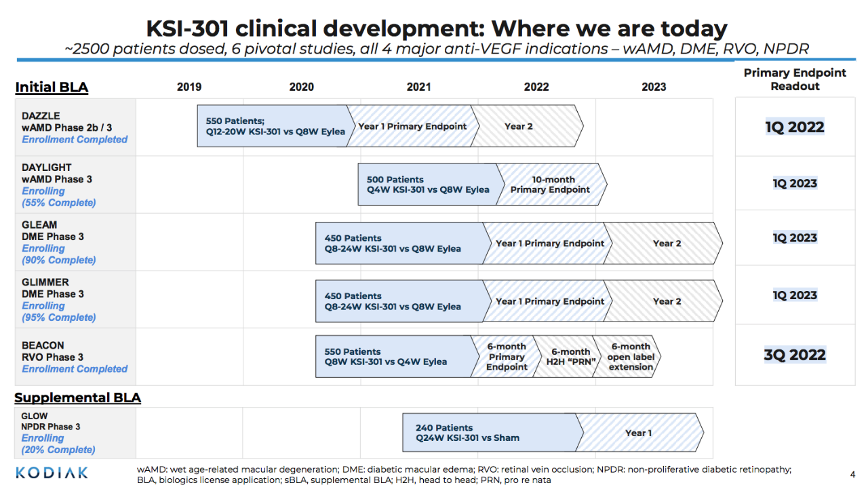
Task: Click the BEACON 6-month open label extension segment
Action: tap(628, 357)
